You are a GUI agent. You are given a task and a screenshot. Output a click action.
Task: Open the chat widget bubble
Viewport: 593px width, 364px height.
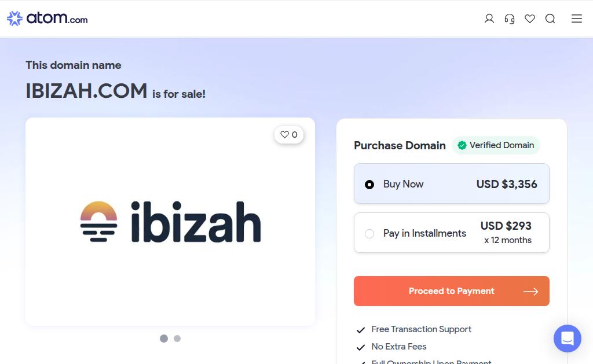567,339
